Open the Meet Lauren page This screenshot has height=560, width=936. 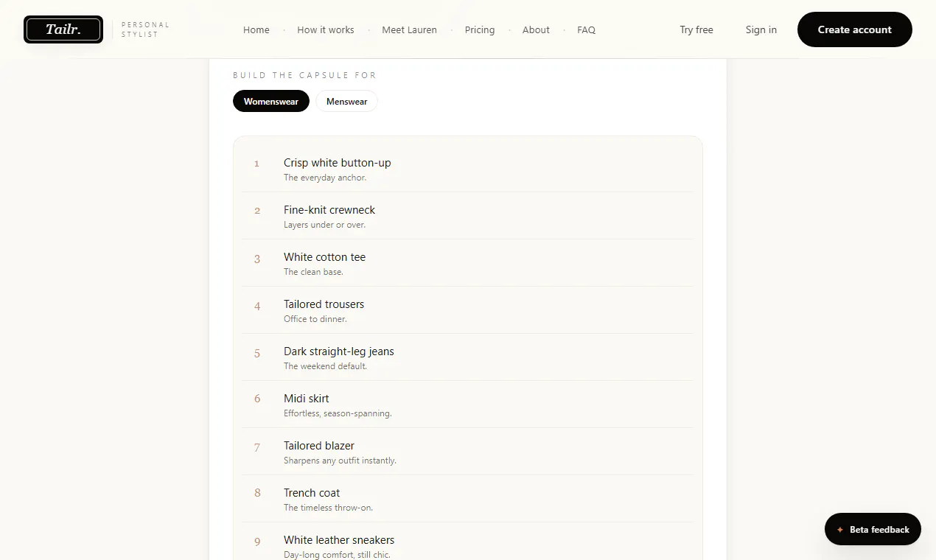[409, 30]
